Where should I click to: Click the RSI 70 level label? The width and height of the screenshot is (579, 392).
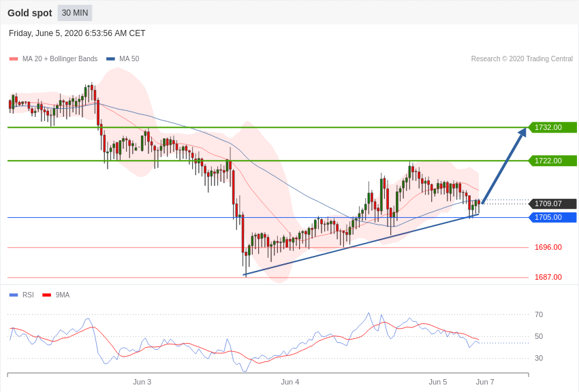[x=539, y=314]
